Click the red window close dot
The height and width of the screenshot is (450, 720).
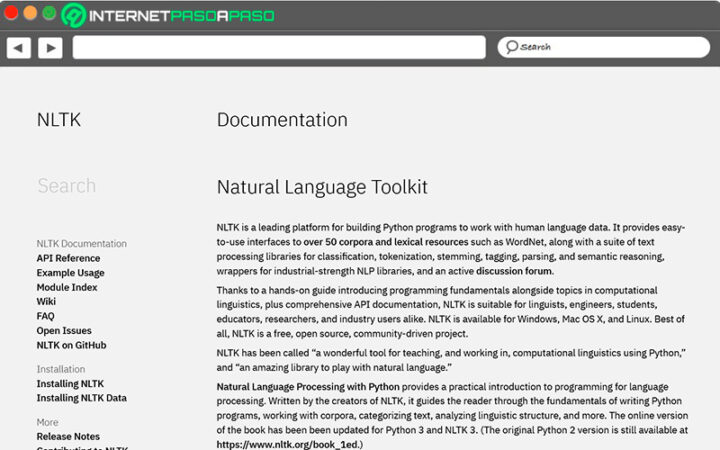(x=11, y=14)
